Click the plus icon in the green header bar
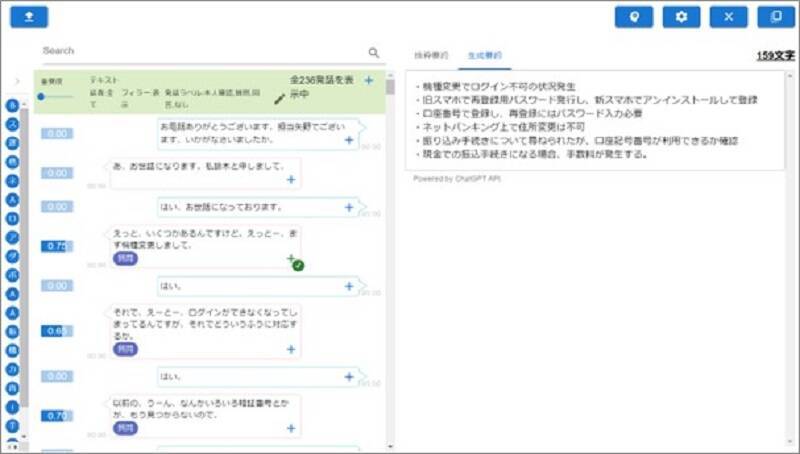Viewport: 800px width, 454px height. [x=369, y=81]
